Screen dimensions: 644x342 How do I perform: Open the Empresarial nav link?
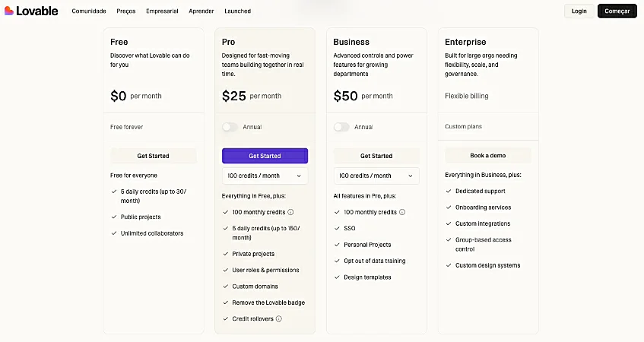[x=162, y=11]
